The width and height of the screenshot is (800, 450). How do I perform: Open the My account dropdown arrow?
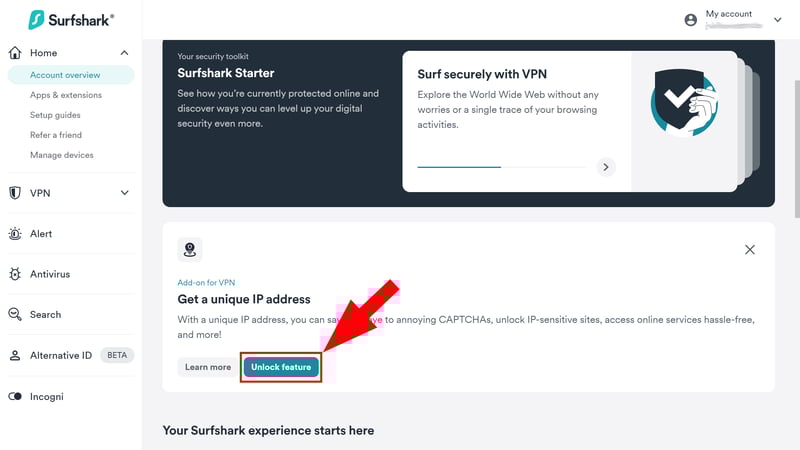tap(778, 20)
